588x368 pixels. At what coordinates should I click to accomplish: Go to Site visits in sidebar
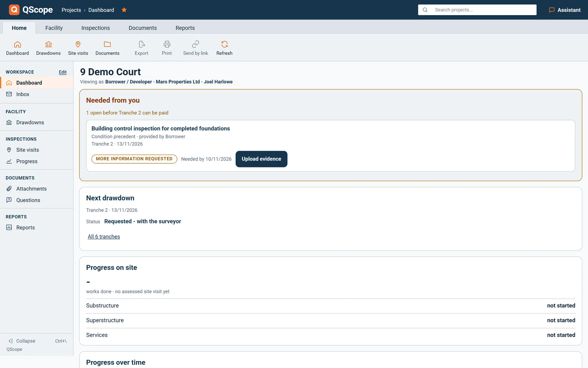point(36,150)
